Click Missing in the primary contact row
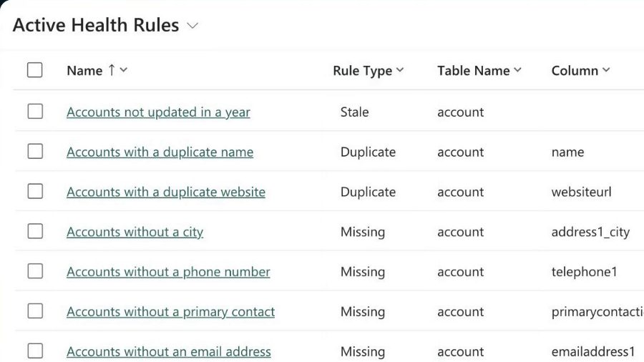Image resolution: width=644 pixels, height=362 pixels. 363,311
